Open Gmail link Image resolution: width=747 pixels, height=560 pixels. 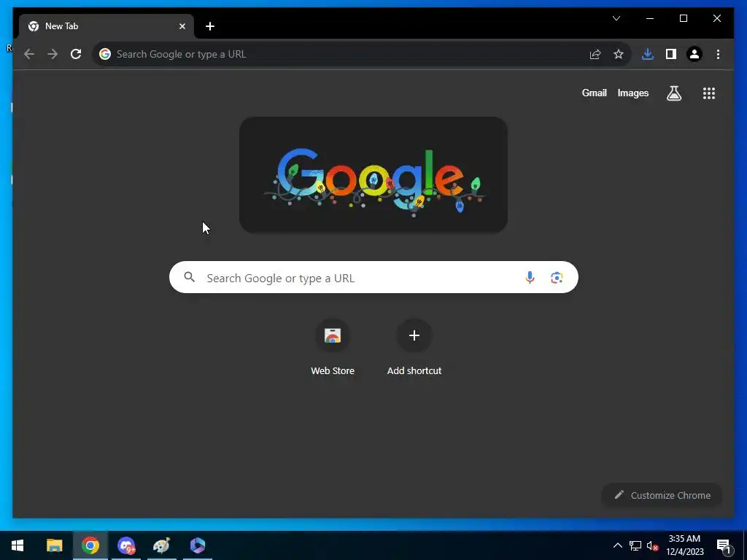click(594, 93)
